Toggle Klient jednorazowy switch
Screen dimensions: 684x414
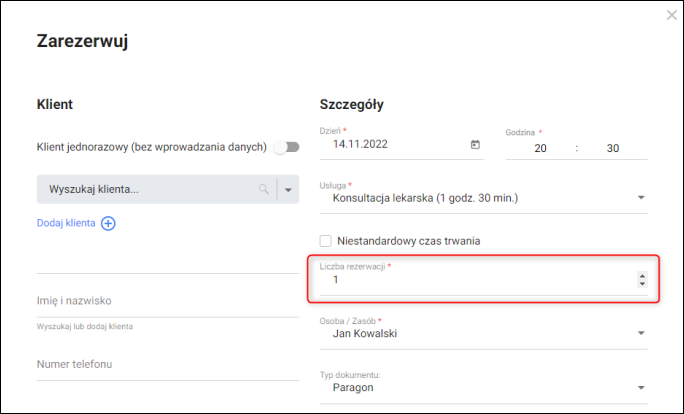[287, 147]
